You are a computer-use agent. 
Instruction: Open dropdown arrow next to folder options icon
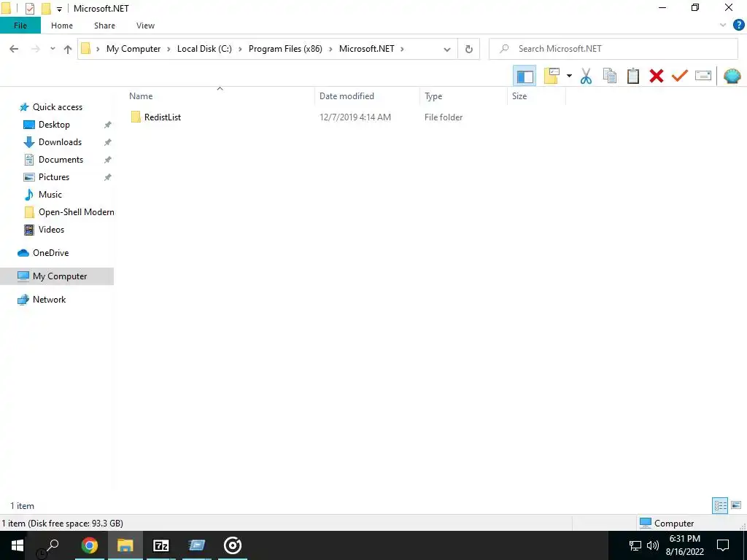(x=569, y=76)
